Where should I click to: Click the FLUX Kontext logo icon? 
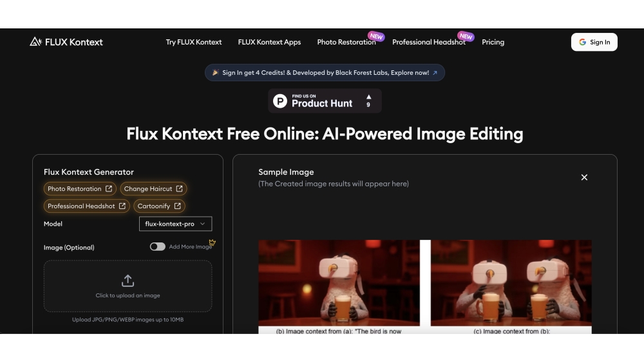[35, 42]
